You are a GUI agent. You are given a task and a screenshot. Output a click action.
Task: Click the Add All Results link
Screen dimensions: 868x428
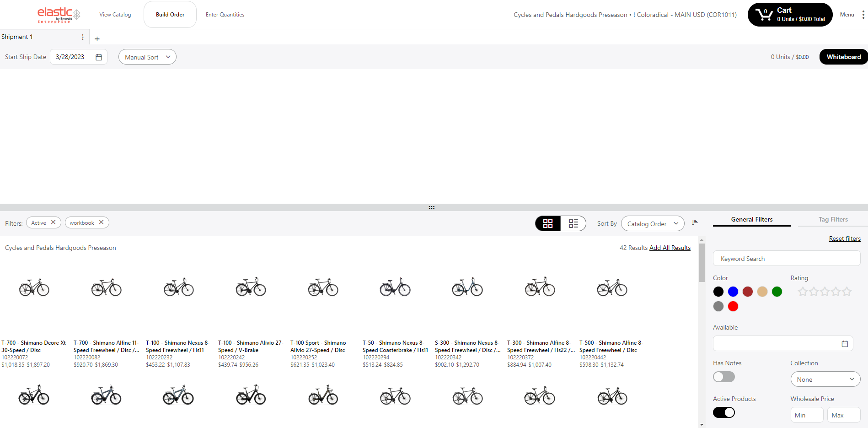pos(670,248)
